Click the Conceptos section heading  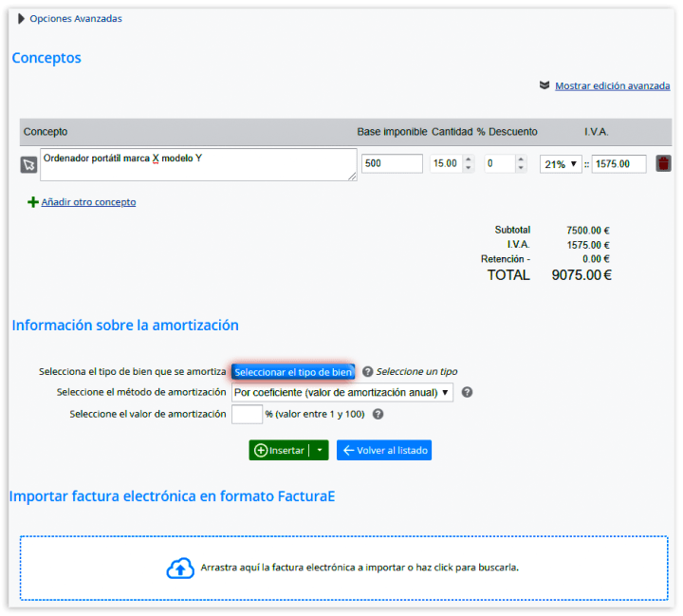46,58
